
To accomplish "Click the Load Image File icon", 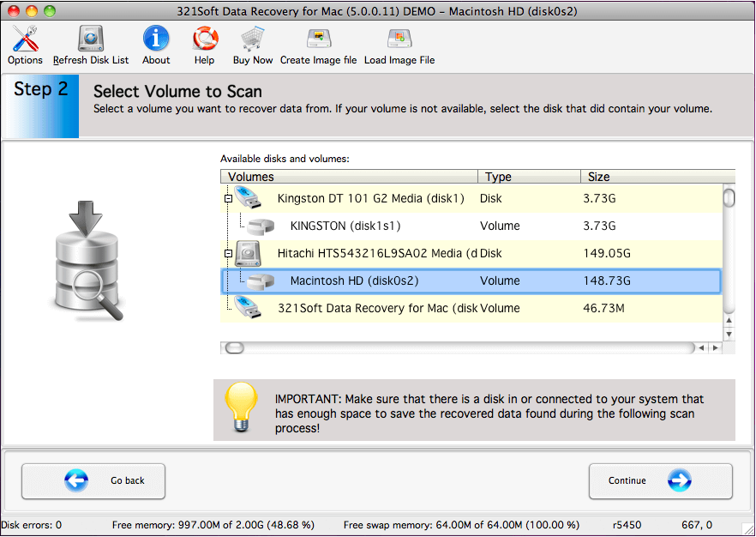I will (x=399, y=38).
